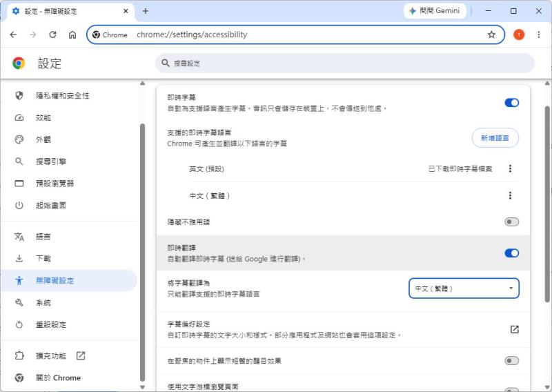Image resolution: width=552 pixels, height=392 pixels.
Task: Go back to the previous page
Action: 13,35
